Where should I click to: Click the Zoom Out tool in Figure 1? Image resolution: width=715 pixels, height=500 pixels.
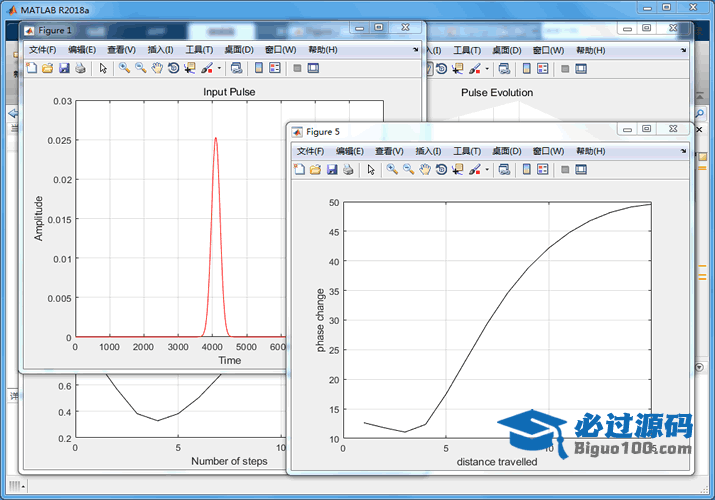coord(141,68)
